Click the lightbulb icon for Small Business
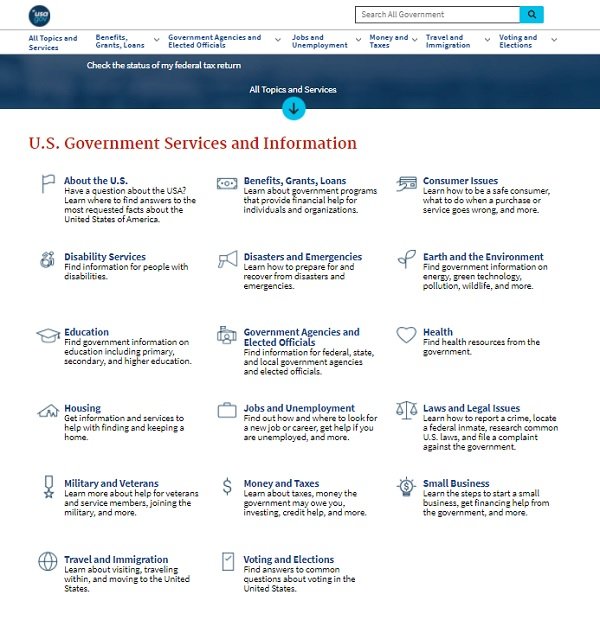Viewport: 600px width, 633px height. pyautogui.click(x=406, y=486)
